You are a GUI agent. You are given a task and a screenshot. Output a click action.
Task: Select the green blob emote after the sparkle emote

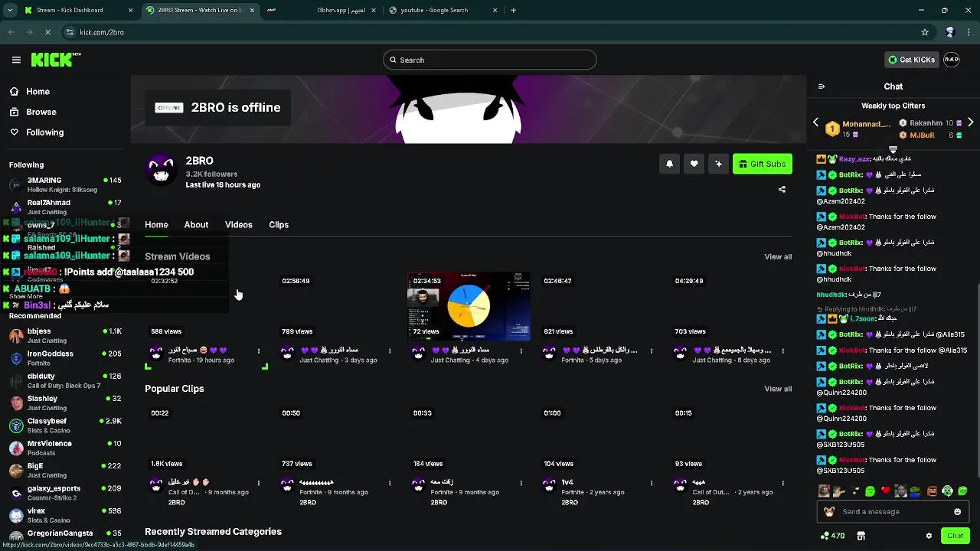click(870, 491)
